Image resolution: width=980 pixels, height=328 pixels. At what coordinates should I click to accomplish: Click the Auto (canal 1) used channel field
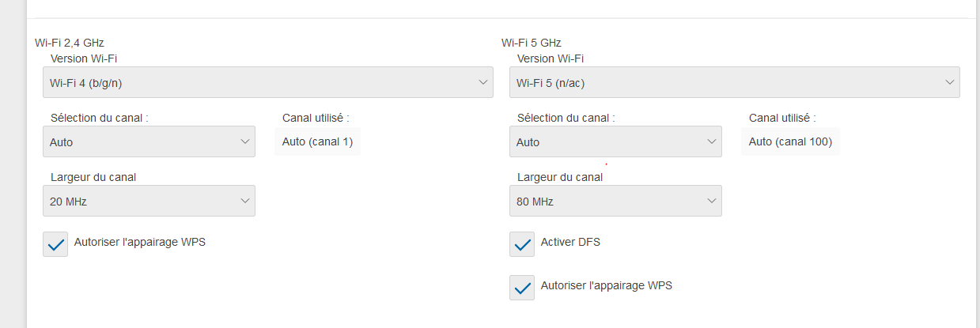point(317,142)
